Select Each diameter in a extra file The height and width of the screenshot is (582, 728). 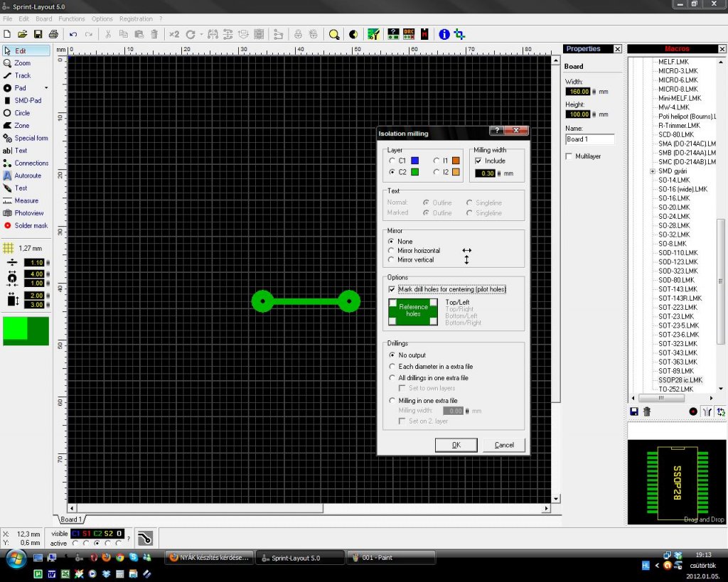392,366
